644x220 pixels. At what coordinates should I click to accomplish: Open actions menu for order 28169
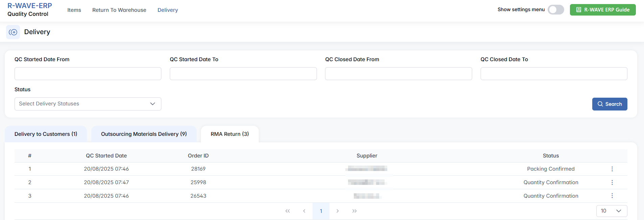(612, 169)
